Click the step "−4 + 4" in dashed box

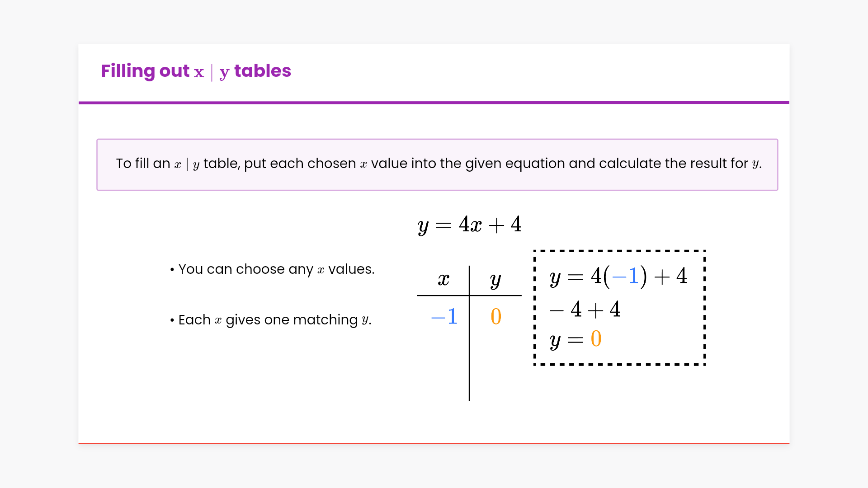(585, 310)
